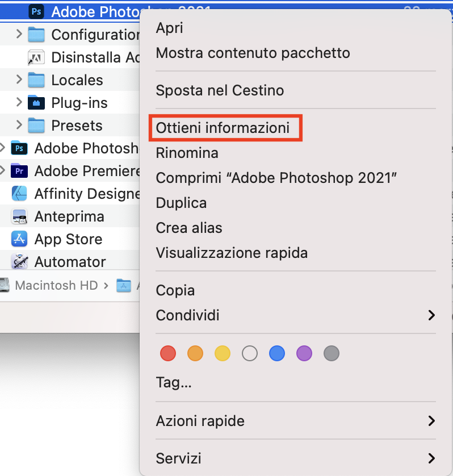Click Rinomina in the context menu
The width and height of the screenshot is (453, 476).
(187, 153)
